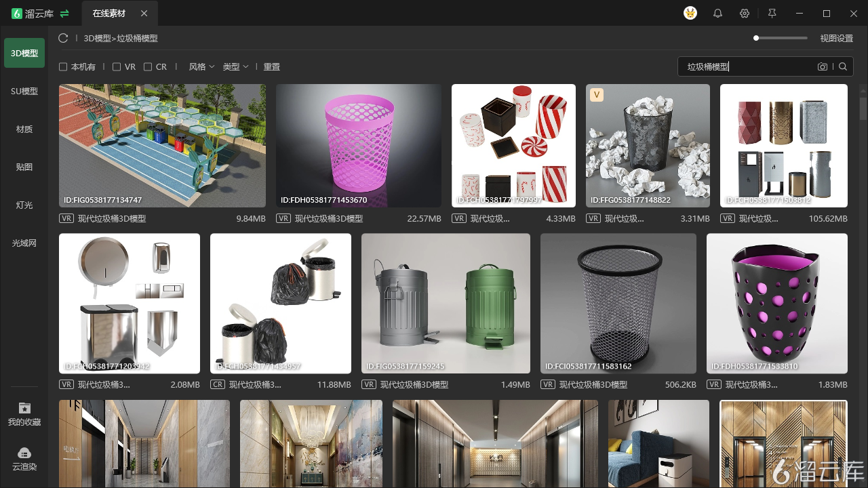Expand the 风格 style dropdown
The height and width of the screenshot is (488, 868).
point(201,67)
